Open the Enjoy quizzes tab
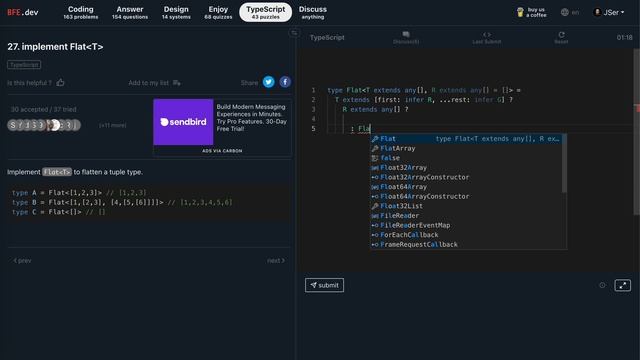The image size is (640, 360). tap(218, 12)
